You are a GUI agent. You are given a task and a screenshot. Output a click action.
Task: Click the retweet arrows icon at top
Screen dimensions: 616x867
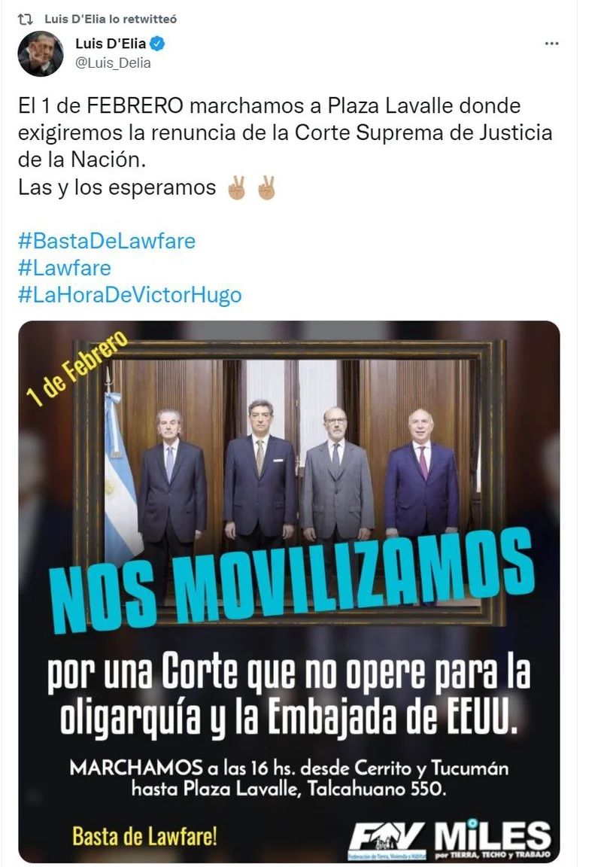25,20
